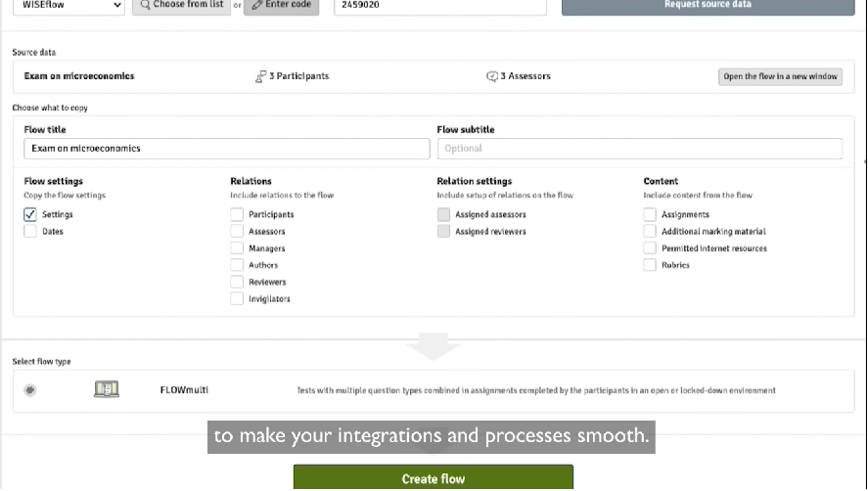Click the FLOWmulti laptop icon
The width and height of the screenshot is (868, 491).
106,389
